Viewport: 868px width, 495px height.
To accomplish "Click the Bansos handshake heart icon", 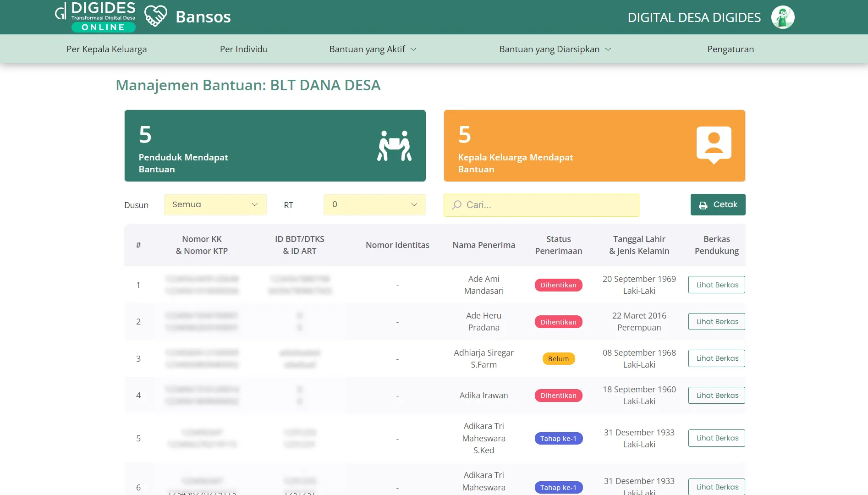I will [x=156, y=16].
